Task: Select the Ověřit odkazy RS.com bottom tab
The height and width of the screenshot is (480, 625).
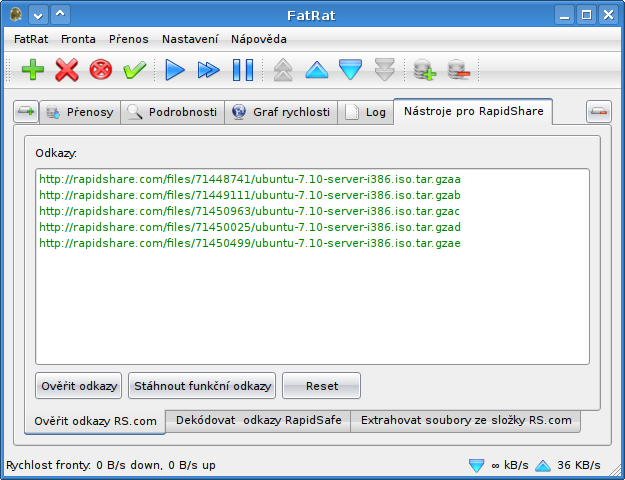Action: pyautogui.click(x=95, y=421)
